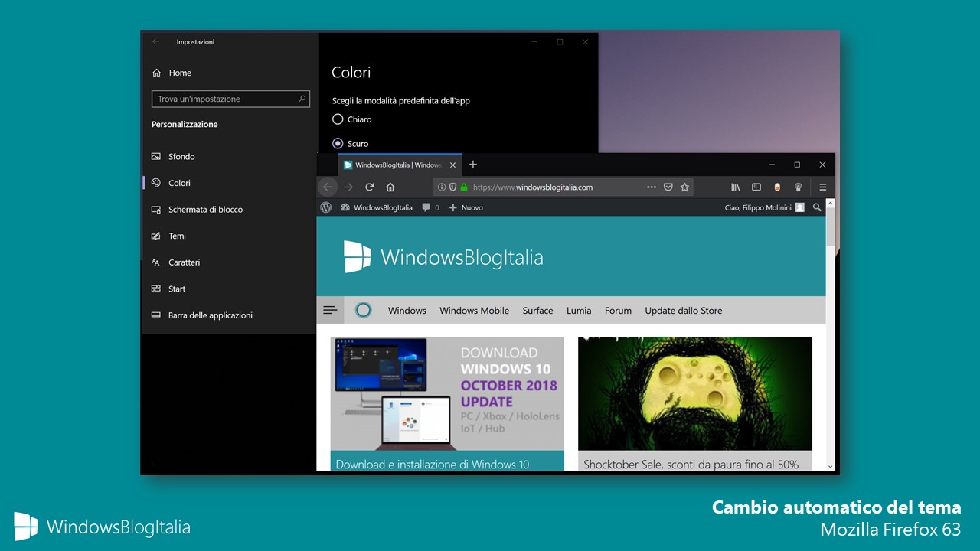Save page to Pocket icon

click(668, 187)
